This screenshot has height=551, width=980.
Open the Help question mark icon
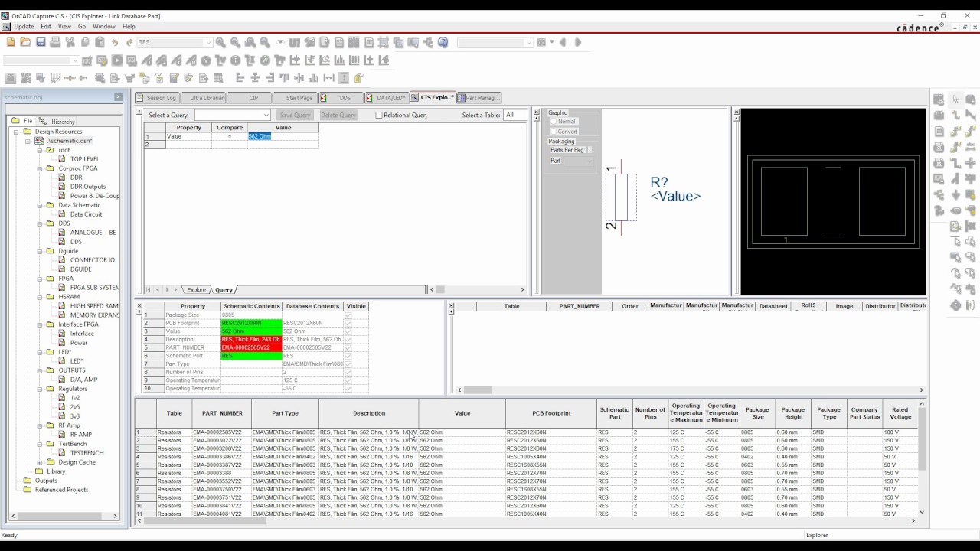pos(443,43)
